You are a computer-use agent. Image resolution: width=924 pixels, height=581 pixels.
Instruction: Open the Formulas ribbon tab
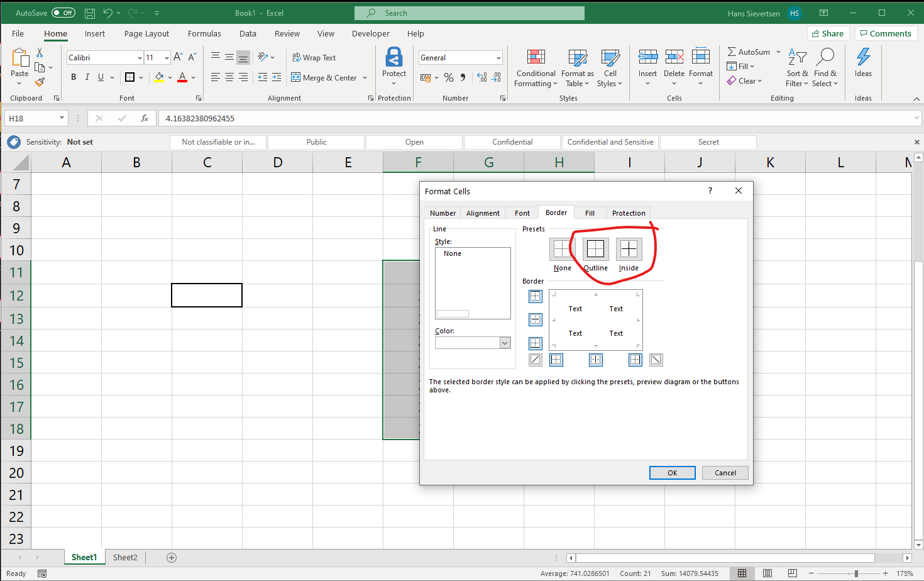(x=204, y=33)
